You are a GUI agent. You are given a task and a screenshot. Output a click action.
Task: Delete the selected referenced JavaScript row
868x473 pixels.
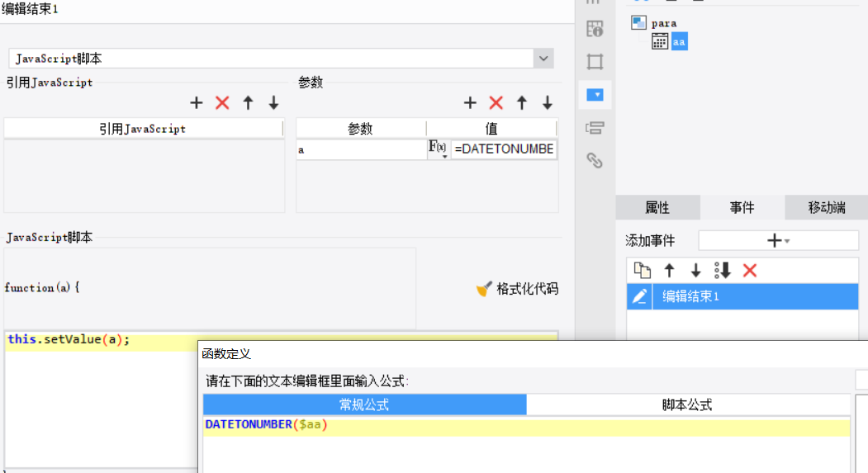coord(222,103)
